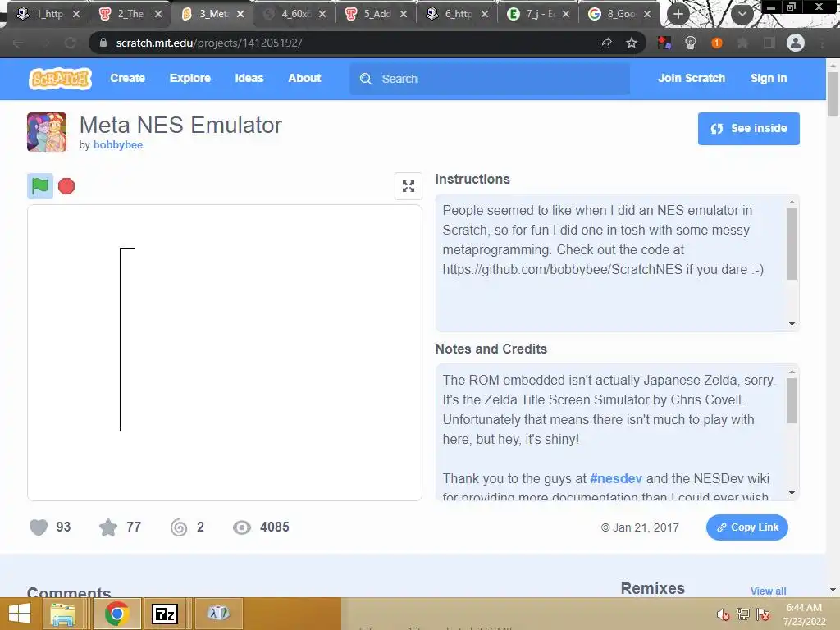Enter fullscreen stage mode

409,186
